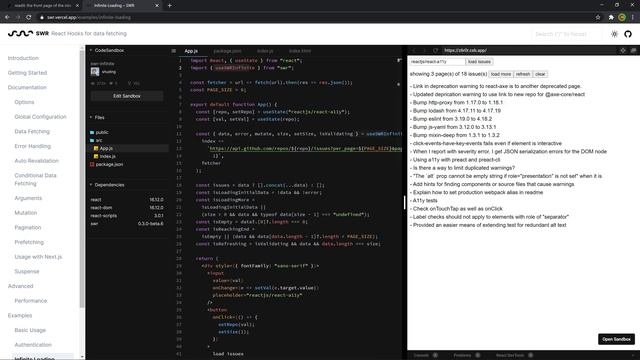
Task: Refresh the sandbox preview pane
Action: (x=436, y=50)
